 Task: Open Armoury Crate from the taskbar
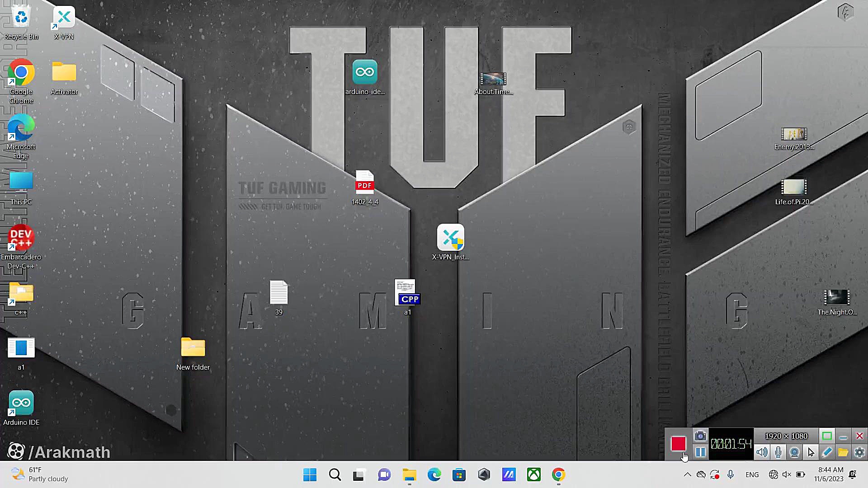coord(484,474)
